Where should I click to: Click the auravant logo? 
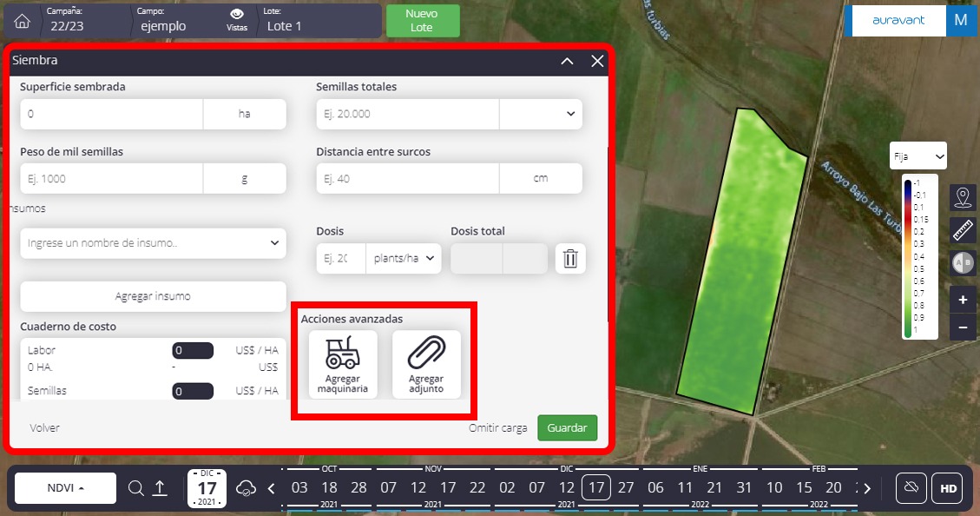pos(898,20)
